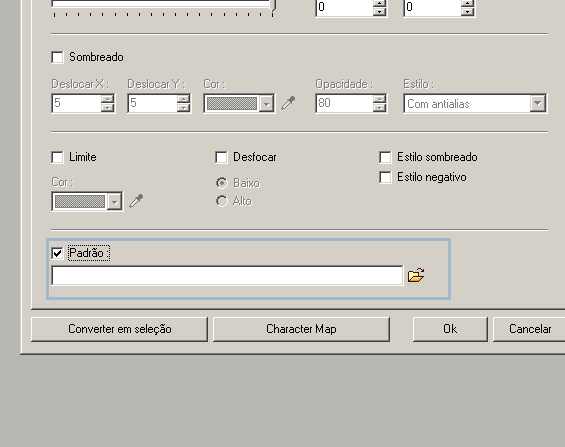
Task: Enable the Desfocar checkbox
Action: point(221,157)
